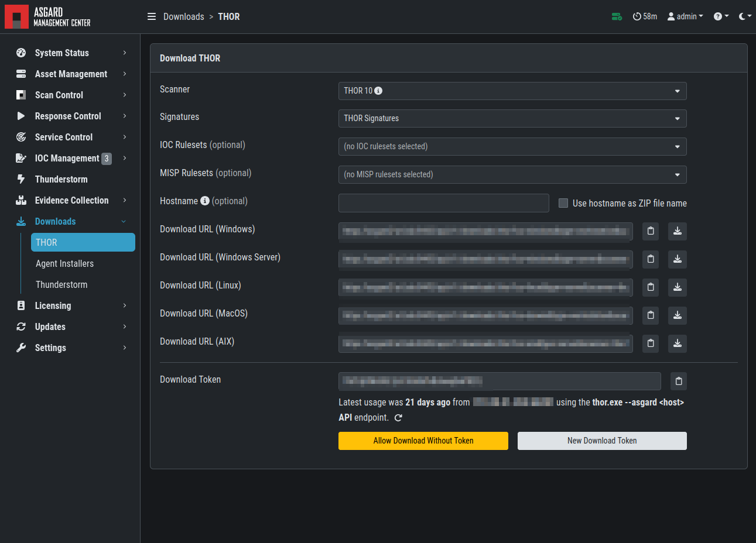Download THOR package for Linux
This screenshot has height=543, width=756.
[x=678, y=287]
